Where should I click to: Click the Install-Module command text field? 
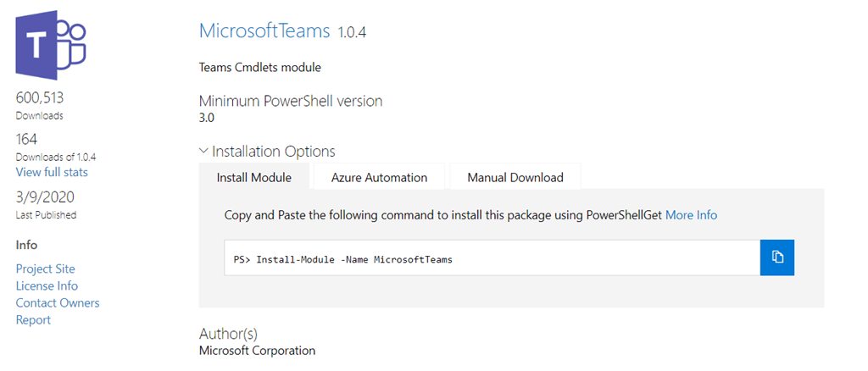click(x=480, y=258)
